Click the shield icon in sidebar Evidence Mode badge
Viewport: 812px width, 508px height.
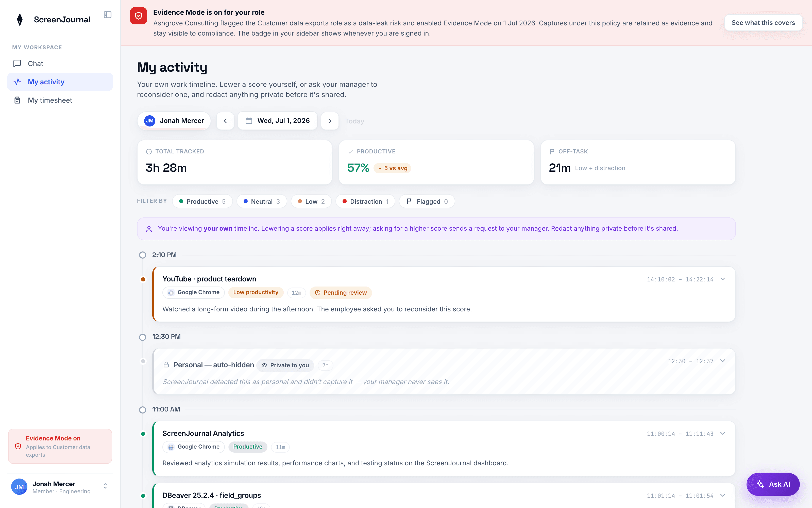click(x=18, y=446)
